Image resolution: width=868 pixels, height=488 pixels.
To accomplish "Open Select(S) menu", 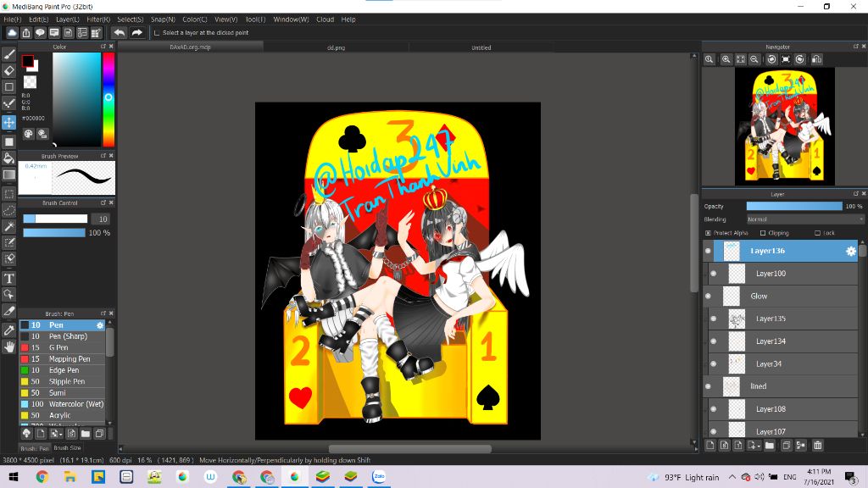I will point(130,19).
